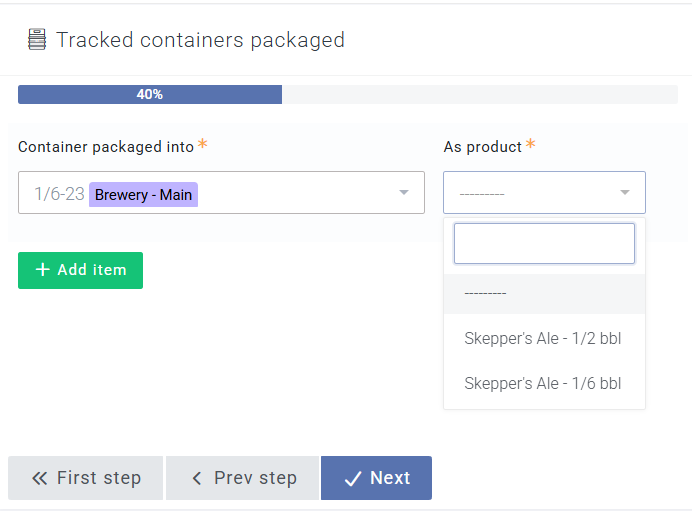This screenshot has height=511, width=692.
Task: Expand the Container packaged into dropdown arrow
Action: [403, 192]
